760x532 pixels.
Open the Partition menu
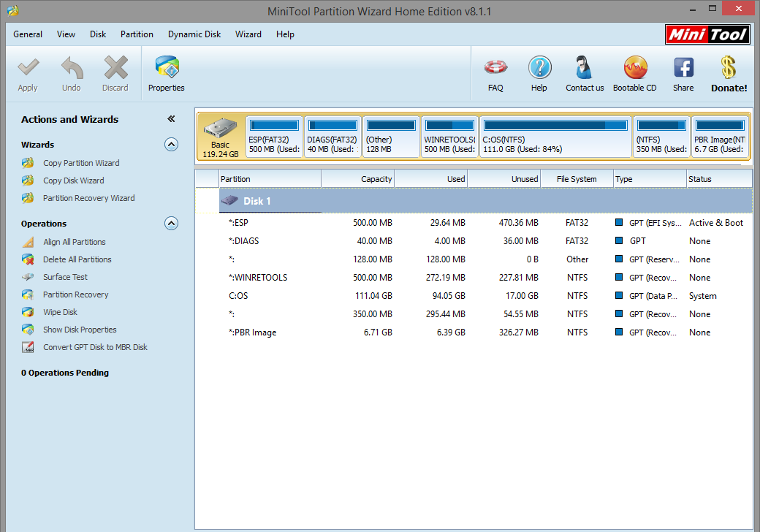137,34
